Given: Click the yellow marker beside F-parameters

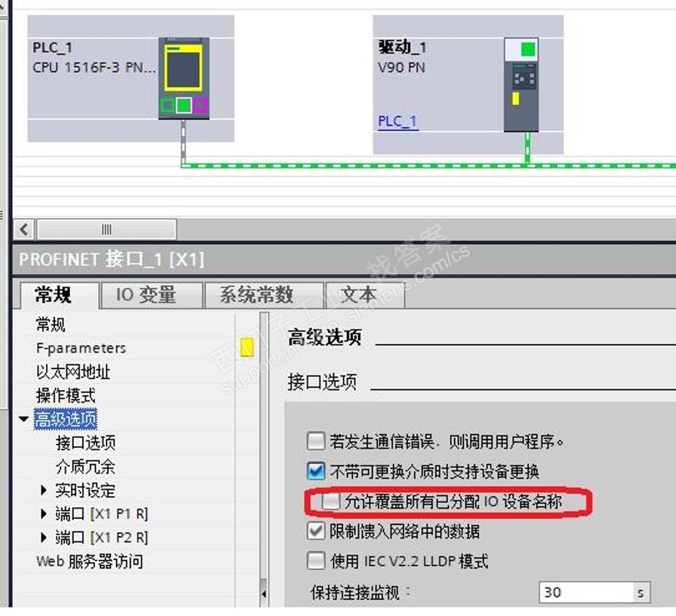Looking at the screenshot, I should [246, 347].
